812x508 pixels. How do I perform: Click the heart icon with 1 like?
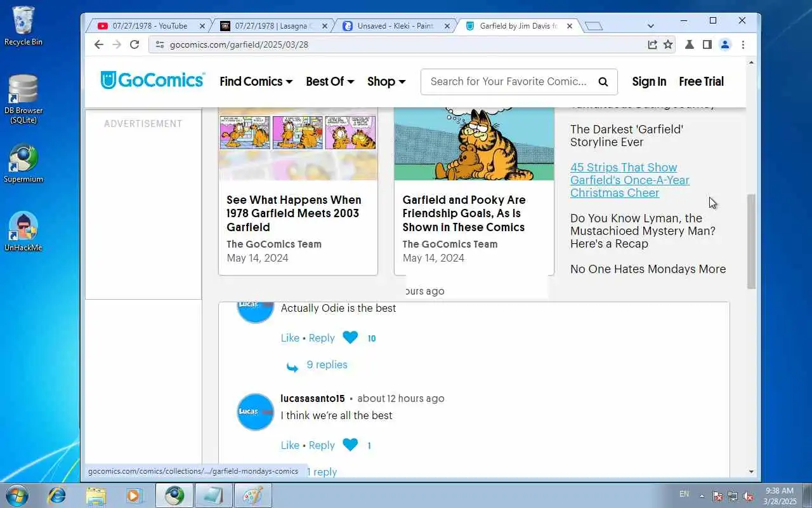[x=350, y=445]
